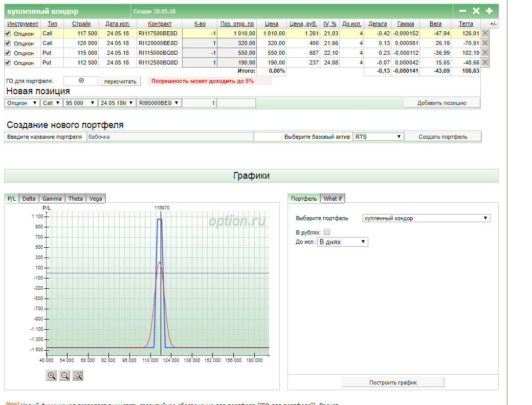
Task: Open the 'До исп.' dropdown 'В днях'
Action: [342, 242]
